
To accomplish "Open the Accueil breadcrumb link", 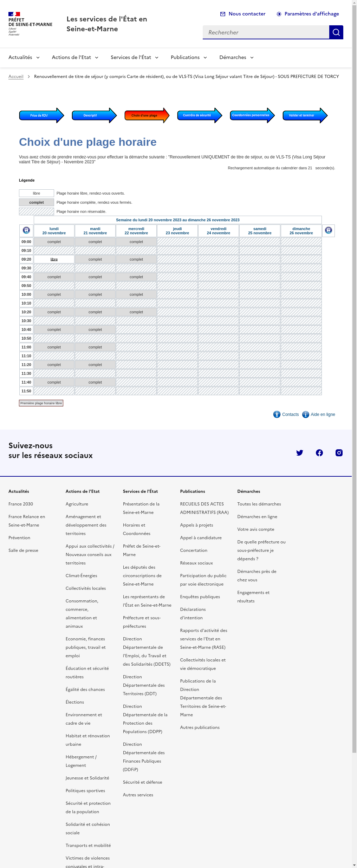I will 16,77.
